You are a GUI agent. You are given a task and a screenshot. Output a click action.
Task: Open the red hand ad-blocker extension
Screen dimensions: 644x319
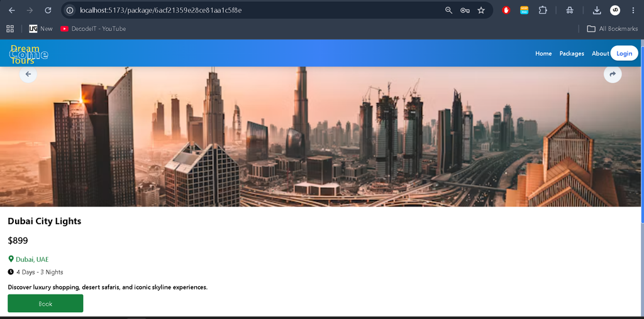(506, 10)
